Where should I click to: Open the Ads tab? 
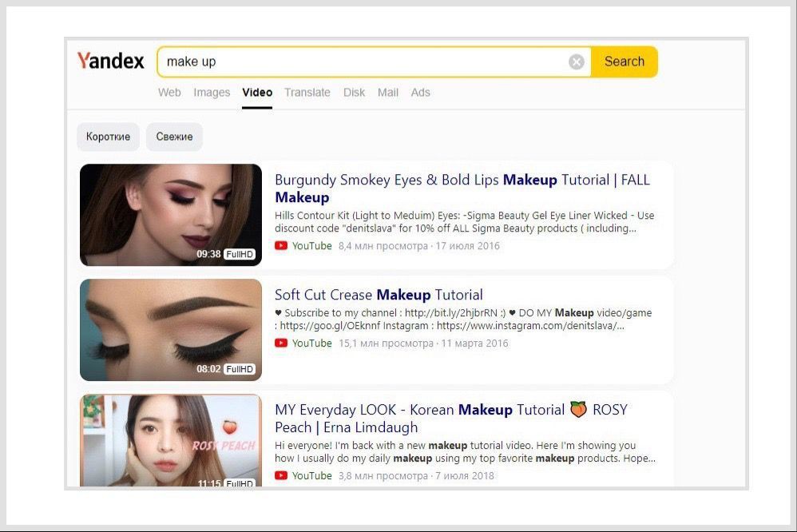[421, 93]
